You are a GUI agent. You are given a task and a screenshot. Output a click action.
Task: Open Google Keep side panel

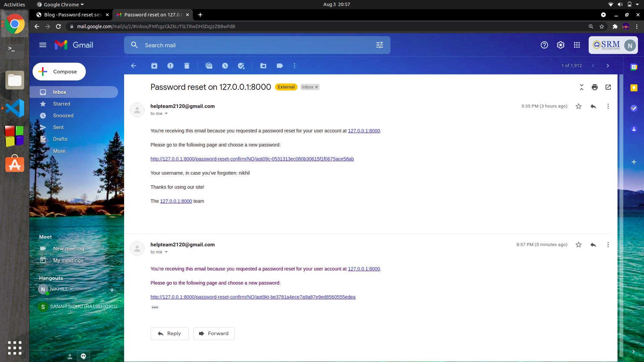634,88
